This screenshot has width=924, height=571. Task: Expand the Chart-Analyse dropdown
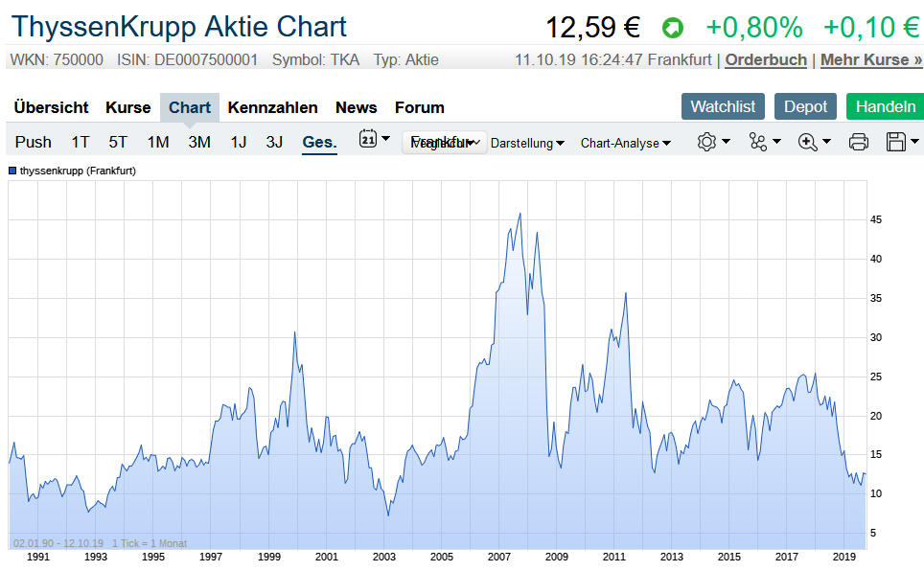[x=625, y=143]
